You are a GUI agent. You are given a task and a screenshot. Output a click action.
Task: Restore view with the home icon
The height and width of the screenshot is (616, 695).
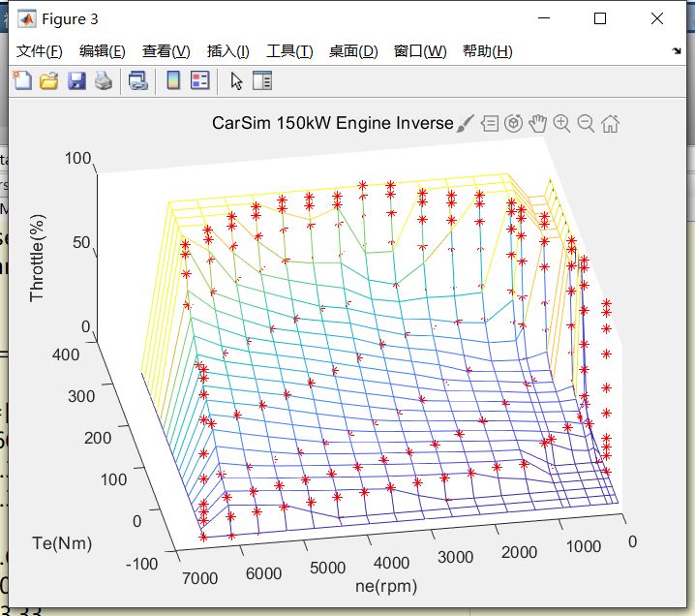[x=610, y=123]
